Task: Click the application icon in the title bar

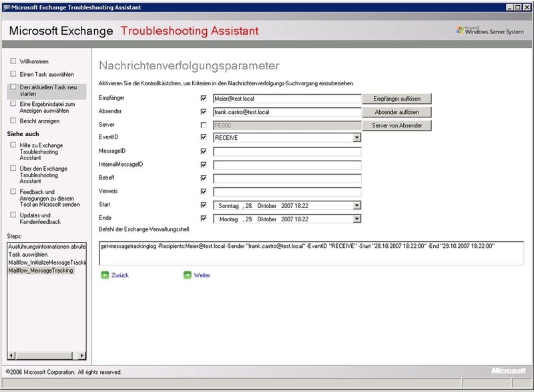Action: [x=6, y=7]
